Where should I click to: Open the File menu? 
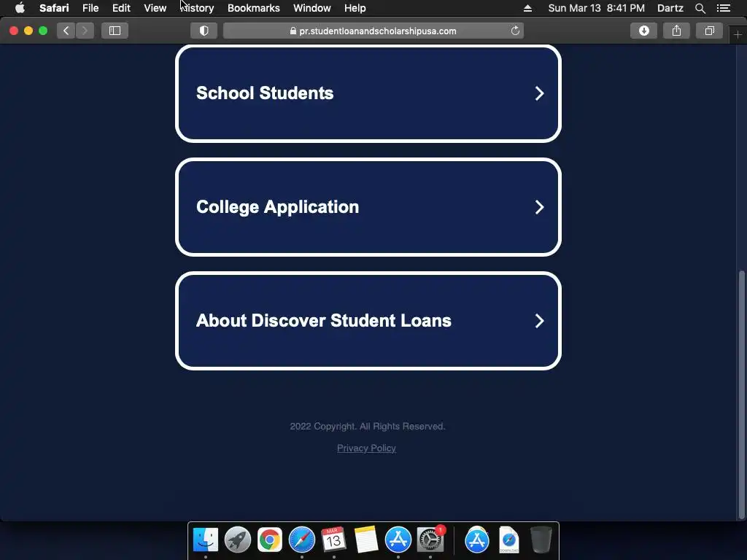click(90, 8)
